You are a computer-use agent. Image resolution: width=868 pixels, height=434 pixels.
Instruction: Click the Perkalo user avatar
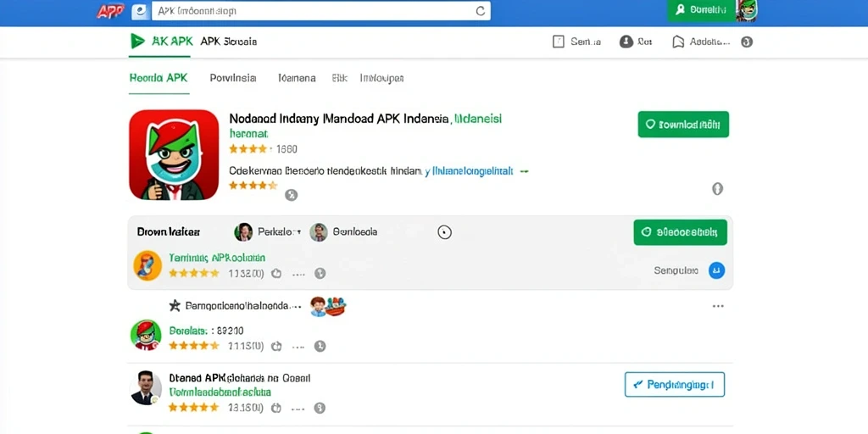tap(243, 232)
